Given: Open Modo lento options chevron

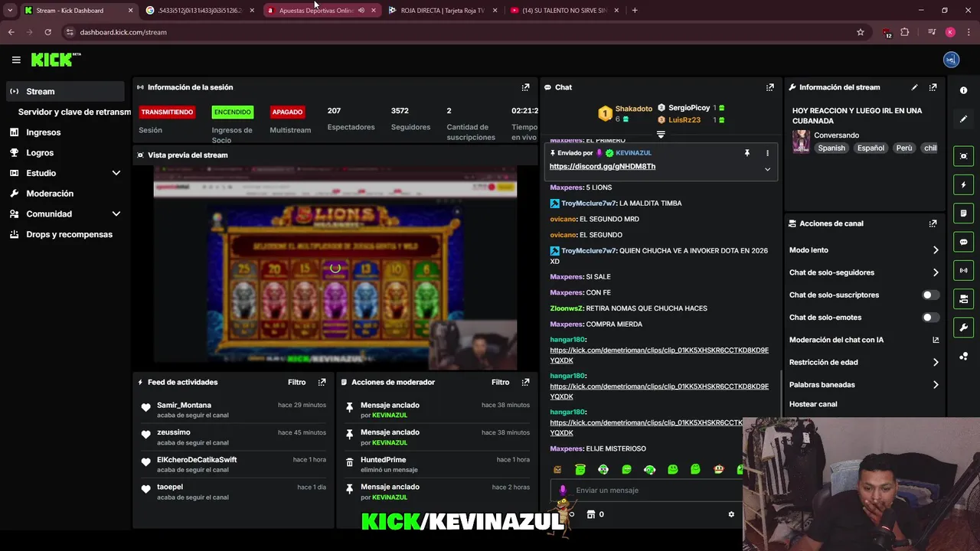Looking at the screenshot, I should [936, 250].
